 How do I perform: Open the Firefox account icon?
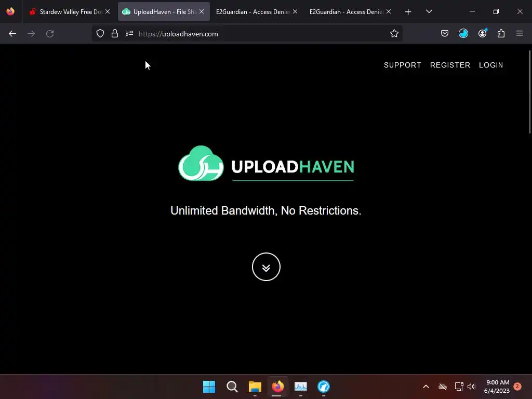[x=483, y=33]
